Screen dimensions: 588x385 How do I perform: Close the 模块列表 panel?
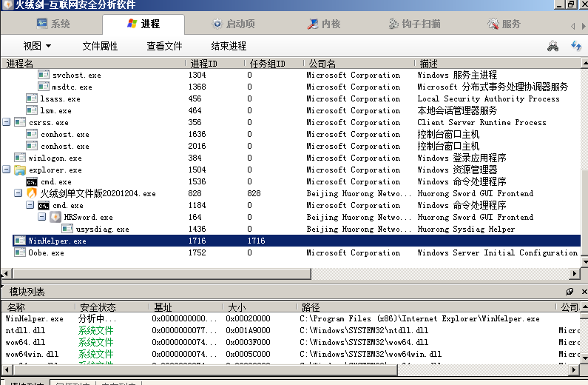(x=584, y=292)
